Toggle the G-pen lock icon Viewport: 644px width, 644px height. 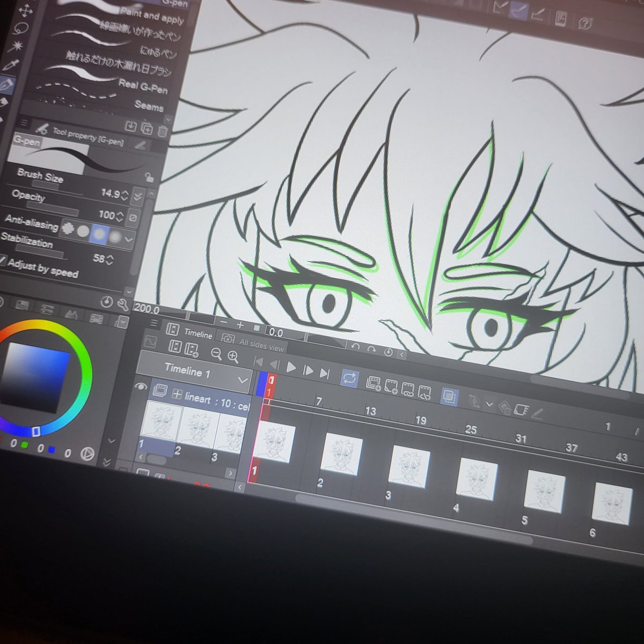150,177
